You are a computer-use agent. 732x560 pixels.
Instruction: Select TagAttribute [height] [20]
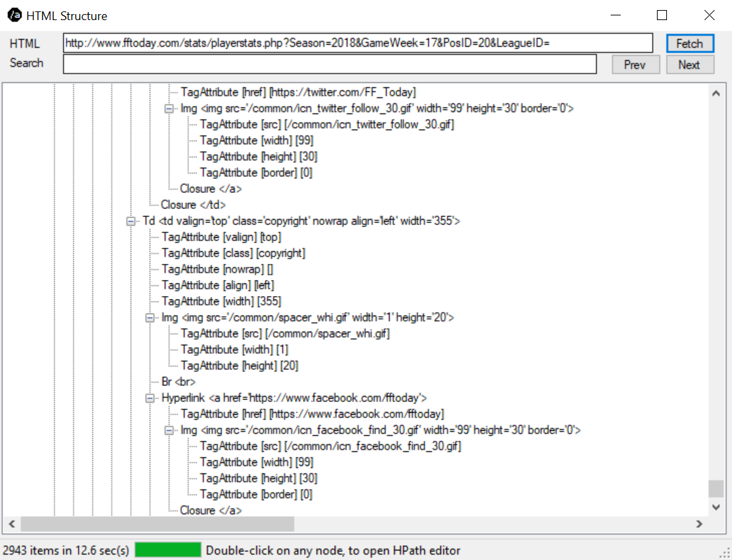click(239, 366)
